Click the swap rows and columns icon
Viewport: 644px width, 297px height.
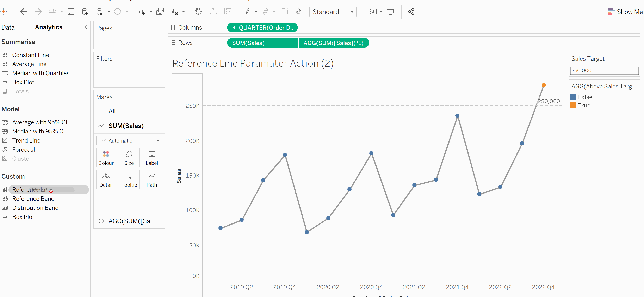click(198, 12)
